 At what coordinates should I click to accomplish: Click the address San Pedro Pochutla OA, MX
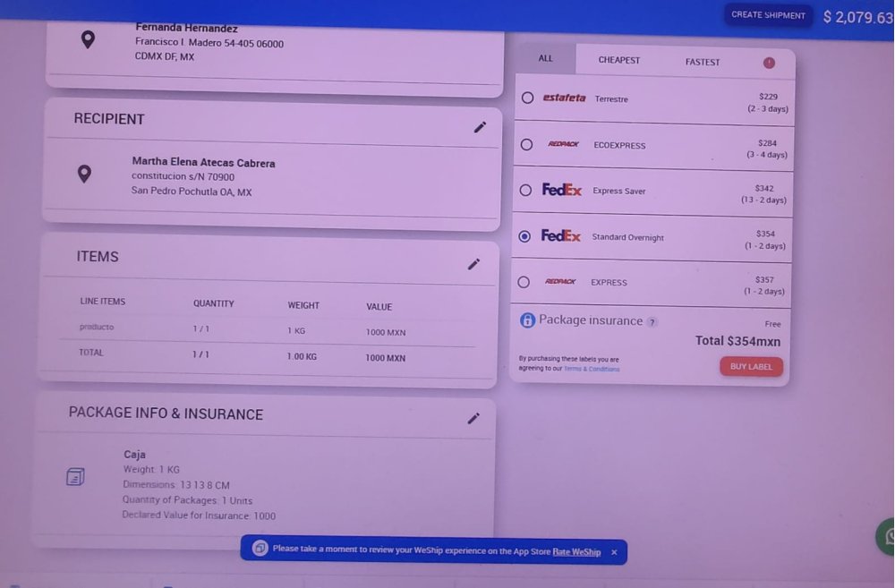192,192
